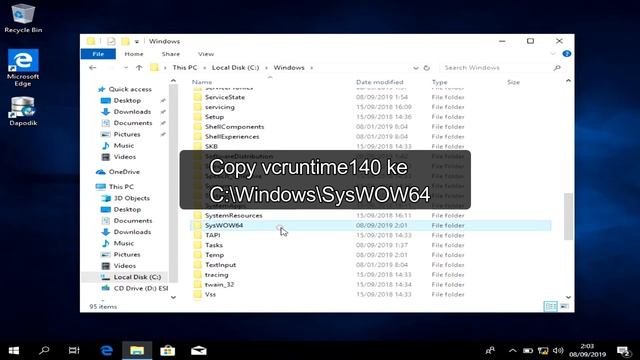Open 3D Objects in navigation pane
640x360 pixels.
[x=131, y=198]
